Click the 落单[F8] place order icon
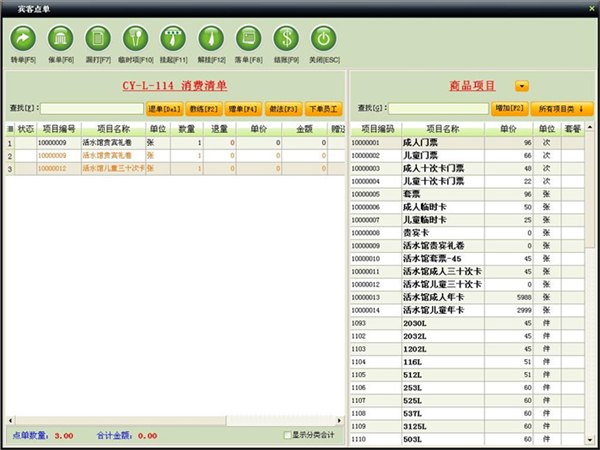Screen dimensions: 600x450 click(x=248, y=39)
